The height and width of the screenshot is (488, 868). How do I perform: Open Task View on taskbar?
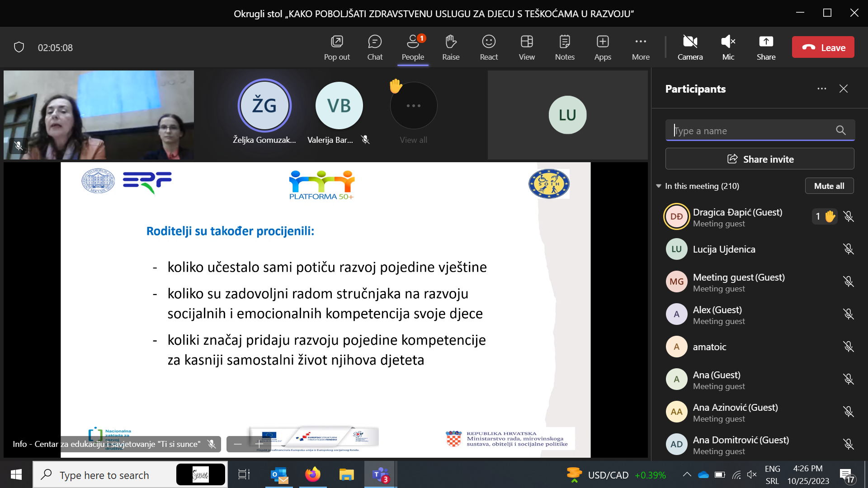point(244,474)
